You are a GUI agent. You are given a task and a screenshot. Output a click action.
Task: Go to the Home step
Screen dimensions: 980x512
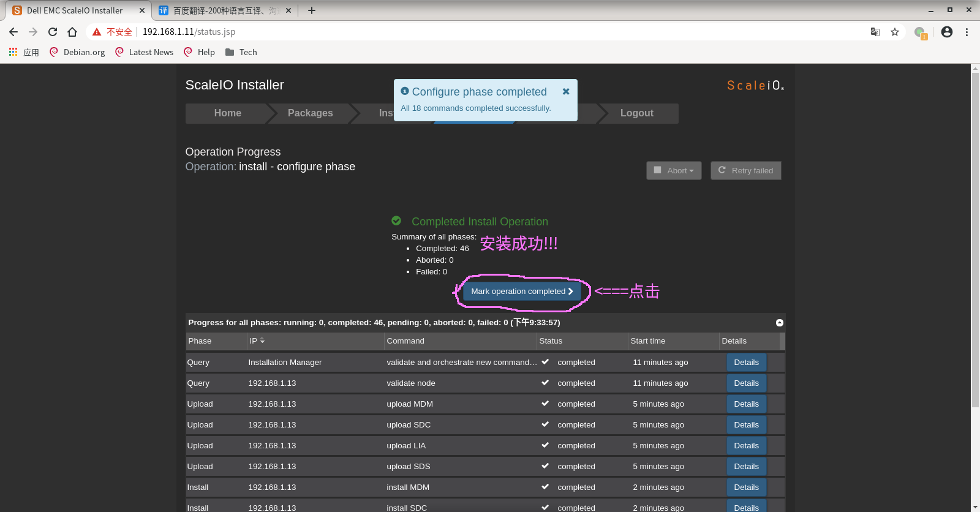227,113
